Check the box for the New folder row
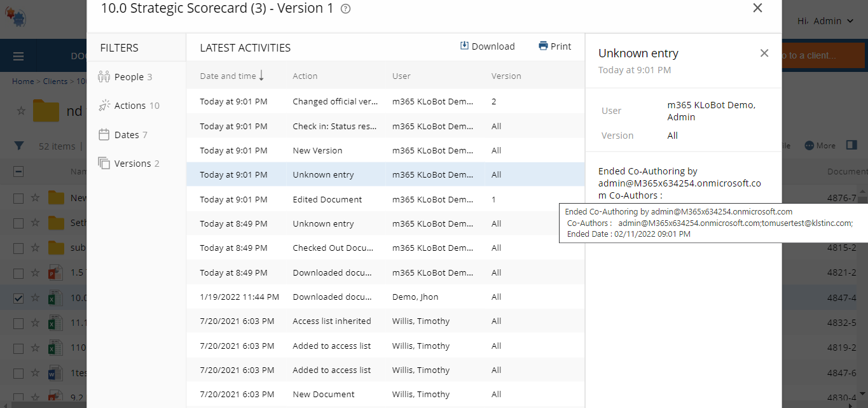The width and height of the screenshot is (868, 408). pos(18,198)
